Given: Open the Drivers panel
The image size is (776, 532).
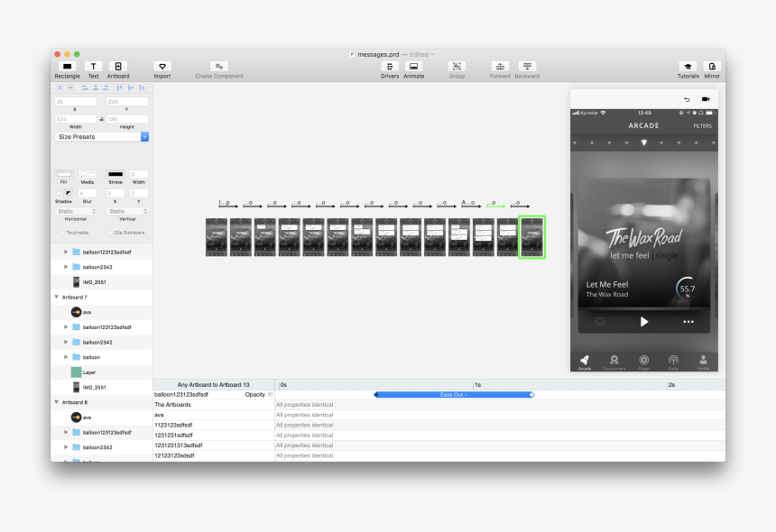Looking at the screenshot, I should (389, 68).
